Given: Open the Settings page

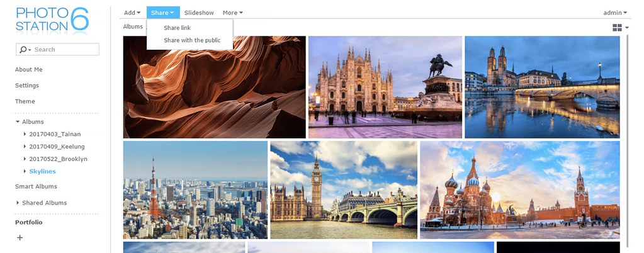Looking at the screenshot, I should [x=27, y=86].
